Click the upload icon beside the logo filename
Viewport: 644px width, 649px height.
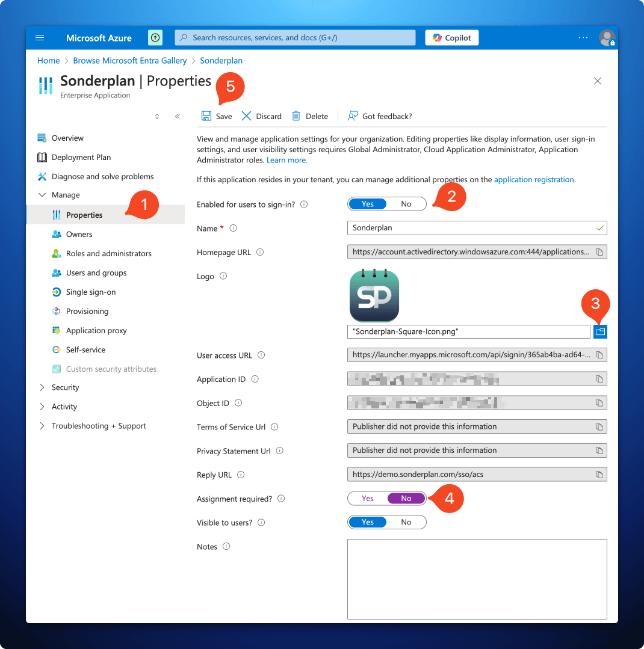coord(599,331)
